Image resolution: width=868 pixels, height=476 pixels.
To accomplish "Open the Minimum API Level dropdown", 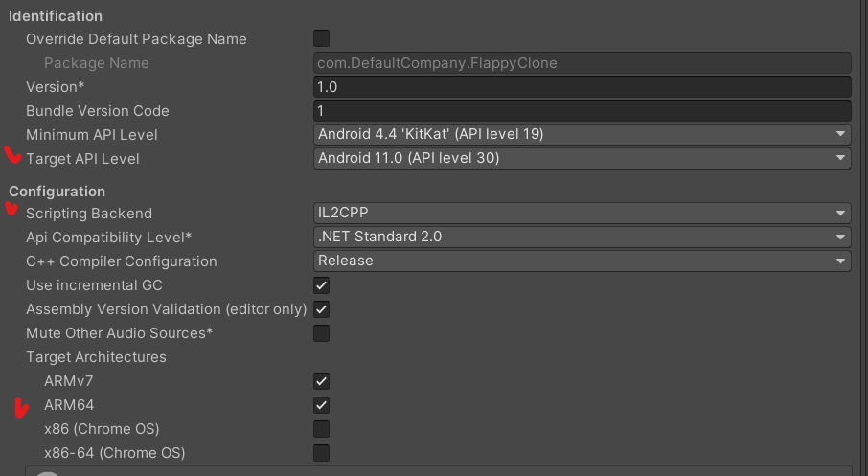I will point(582,135).
